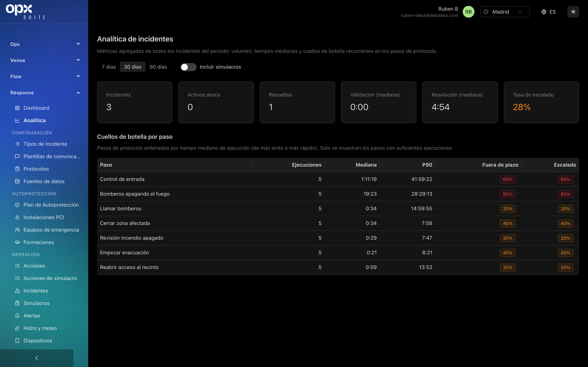Enable the Incluir simulacros switch
The height and width of the screenshot is (367, 588).
click(x=188, y=67)
